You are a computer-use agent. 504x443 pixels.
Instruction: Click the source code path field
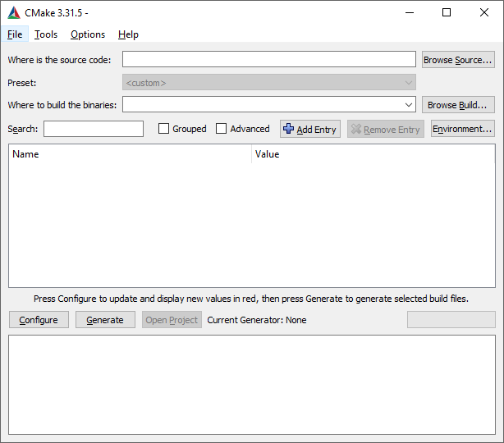click(268, 59)
